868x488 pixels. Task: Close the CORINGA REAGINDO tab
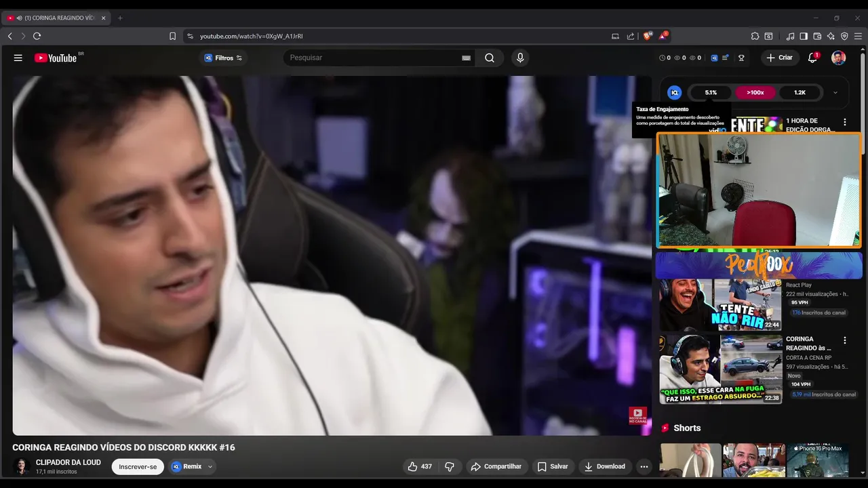coord(103,18)
